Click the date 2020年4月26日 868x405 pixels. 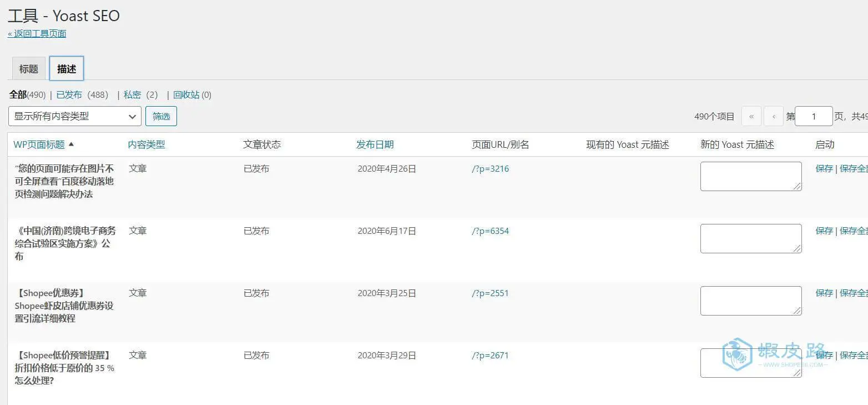pos(387,169)
